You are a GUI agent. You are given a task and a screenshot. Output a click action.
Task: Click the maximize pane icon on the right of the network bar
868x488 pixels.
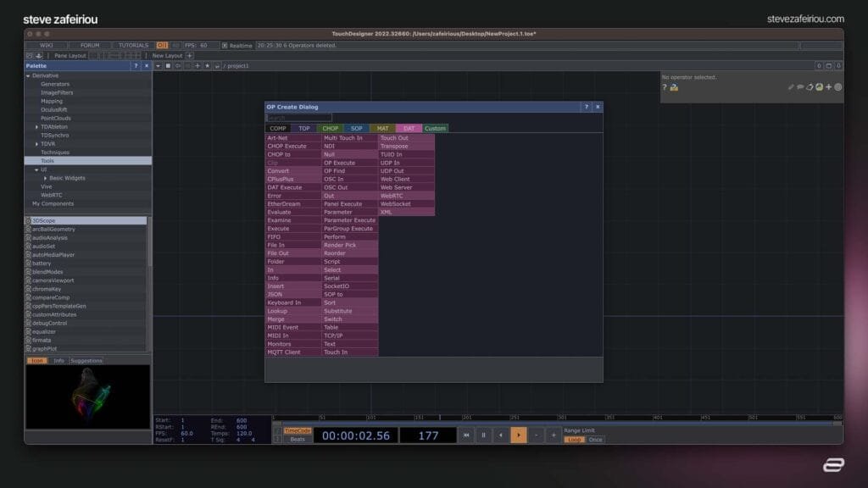(x=829, y=66)
